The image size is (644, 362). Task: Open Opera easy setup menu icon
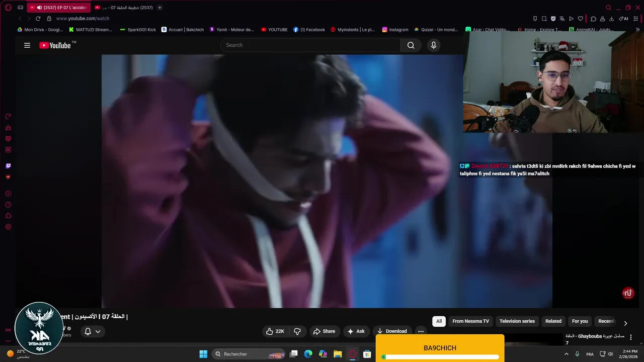636,19
